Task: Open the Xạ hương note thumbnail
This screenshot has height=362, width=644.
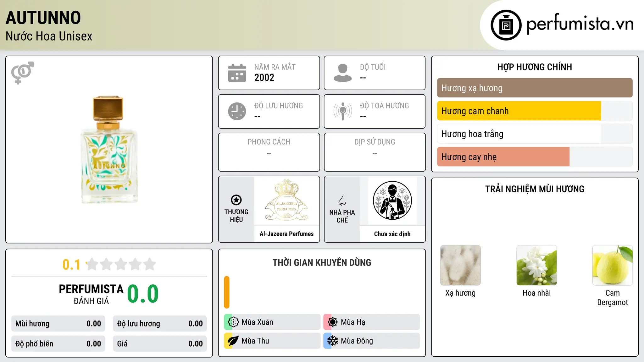Action: click(x=460, y=265)
